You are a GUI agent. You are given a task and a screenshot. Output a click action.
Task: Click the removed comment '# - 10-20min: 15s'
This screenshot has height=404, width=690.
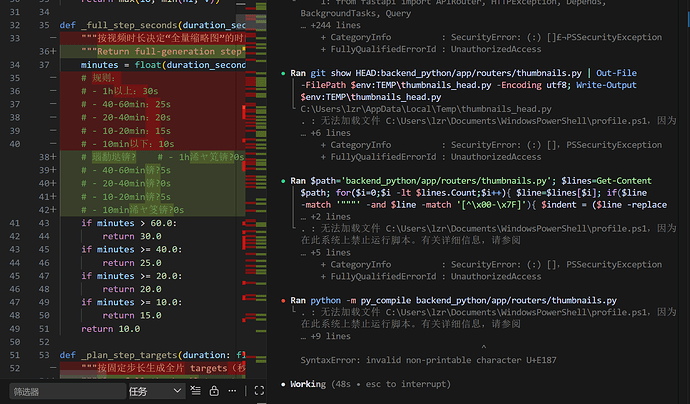(125, 131)
